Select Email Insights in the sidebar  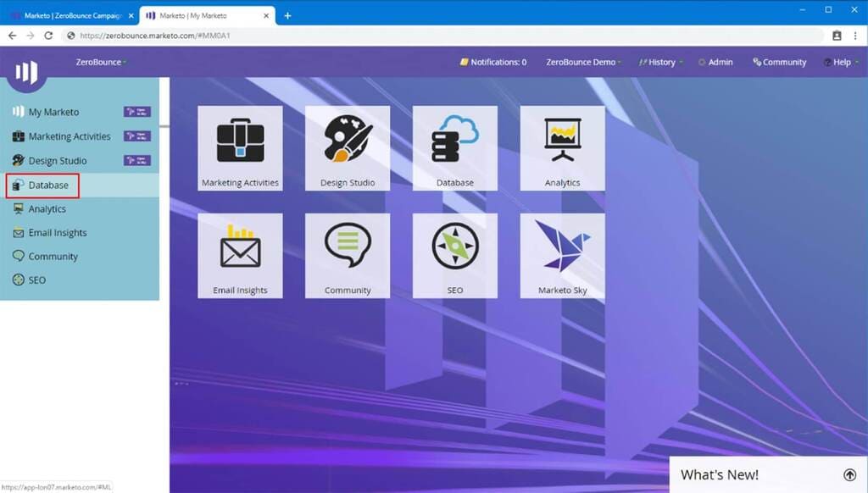[x=58, y=232]
